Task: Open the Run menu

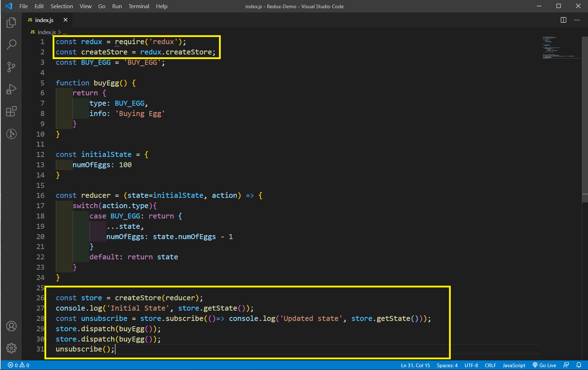Action: tap(117, 6)
